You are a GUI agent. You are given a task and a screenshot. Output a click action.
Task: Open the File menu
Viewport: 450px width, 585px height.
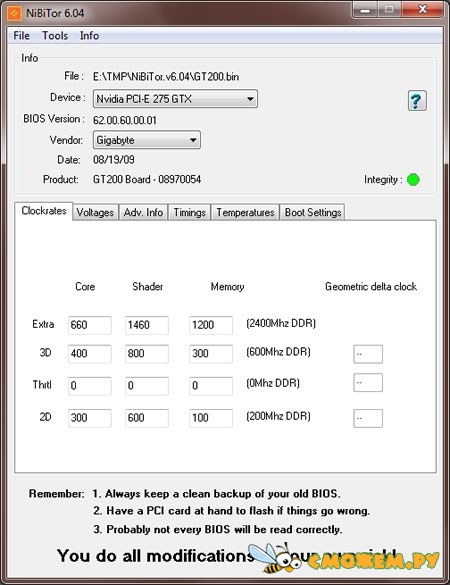[x=21, y=36]
